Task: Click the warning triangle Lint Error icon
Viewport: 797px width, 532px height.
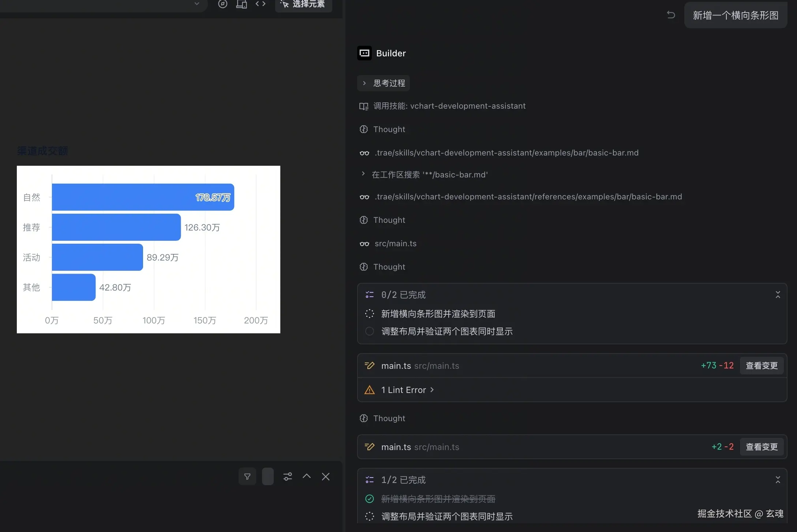Action: tap(370, 390)
